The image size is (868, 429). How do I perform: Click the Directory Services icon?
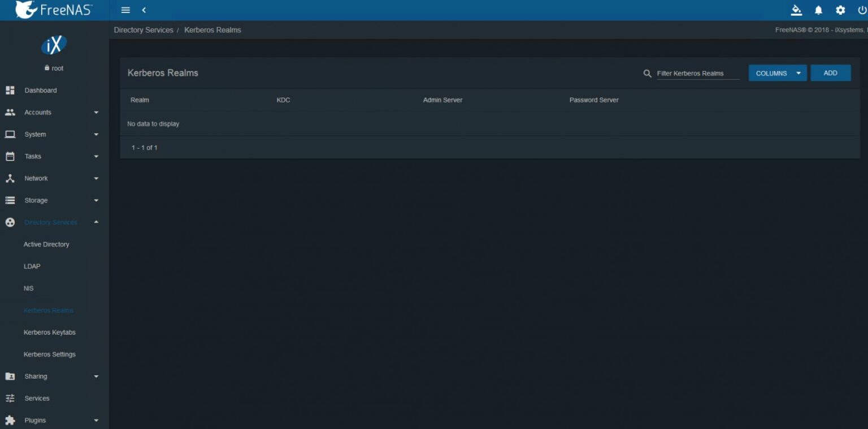(x=10, y=223)
